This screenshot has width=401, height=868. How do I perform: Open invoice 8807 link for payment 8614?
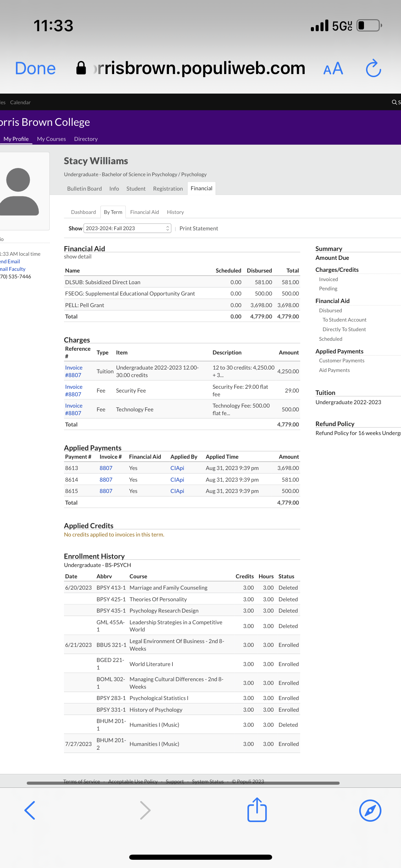pyautogui.click(x=106, y=480)
